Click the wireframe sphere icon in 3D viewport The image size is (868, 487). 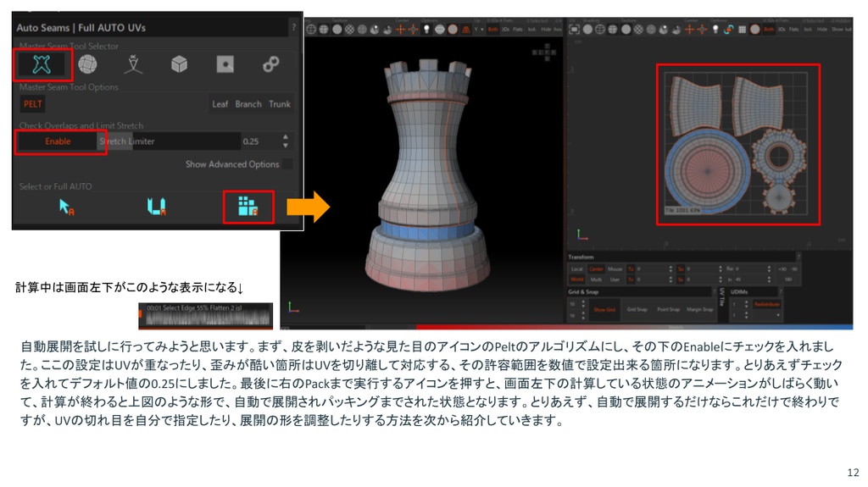point(311,30)
